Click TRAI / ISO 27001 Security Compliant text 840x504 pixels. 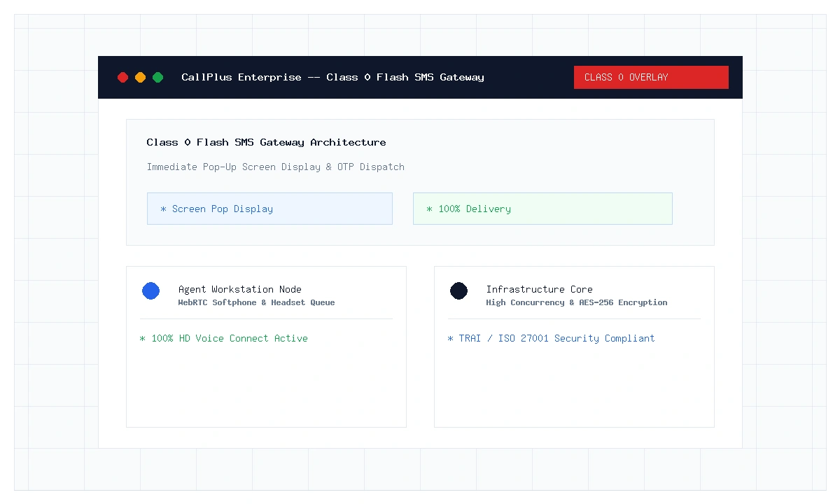[552, 338]
